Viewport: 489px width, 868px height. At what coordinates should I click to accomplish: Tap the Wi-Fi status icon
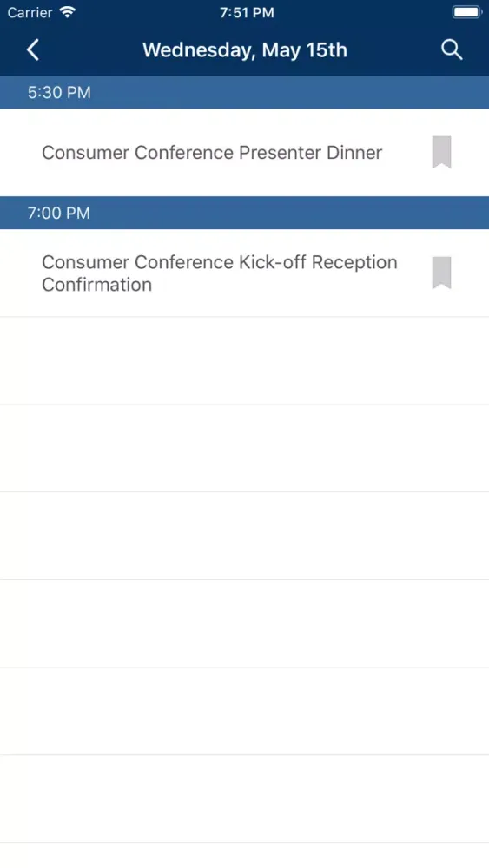click(68, 12)
